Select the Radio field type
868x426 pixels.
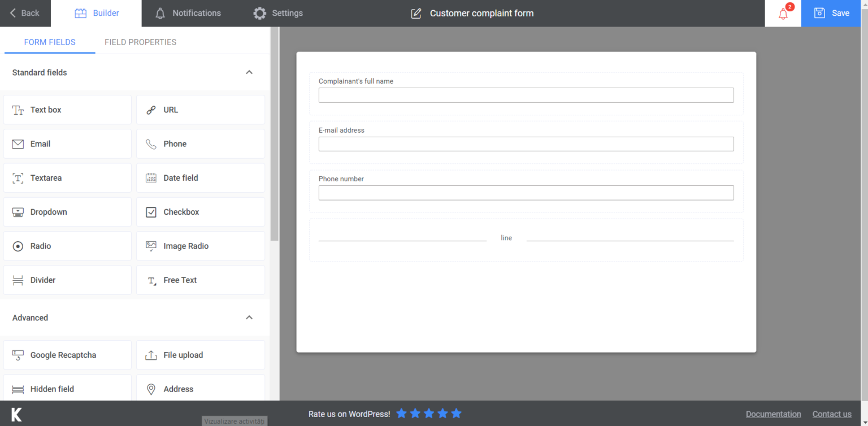tap(67, 246)
